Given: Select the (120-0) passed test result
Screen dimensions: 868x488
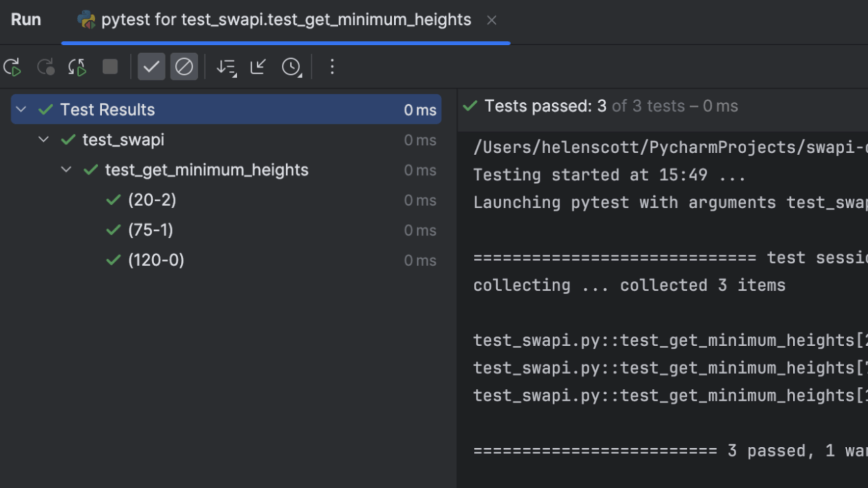Looking at the screenshot, I should click(x=156, y=260).
